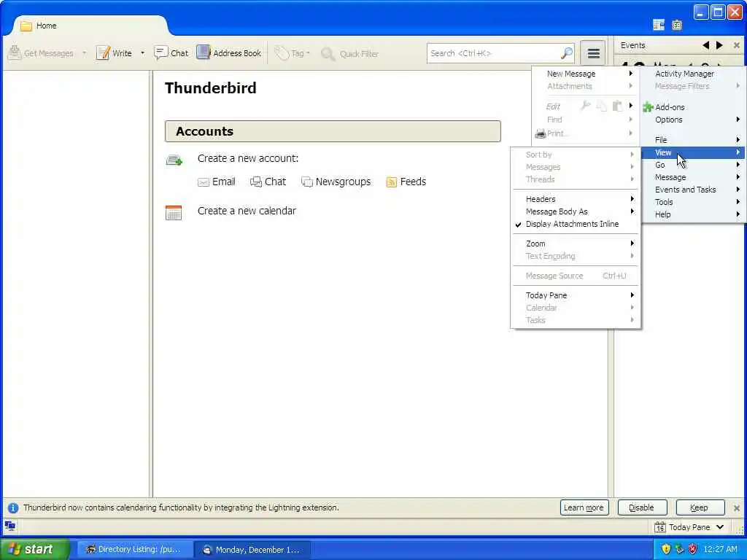Go to the previous day in Events

(x=705, y=45)
